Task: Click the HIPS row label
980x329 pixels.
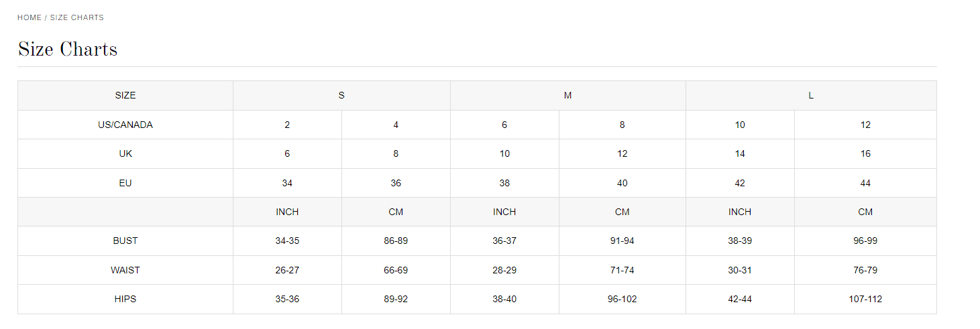Action: [x=125, y=299]
